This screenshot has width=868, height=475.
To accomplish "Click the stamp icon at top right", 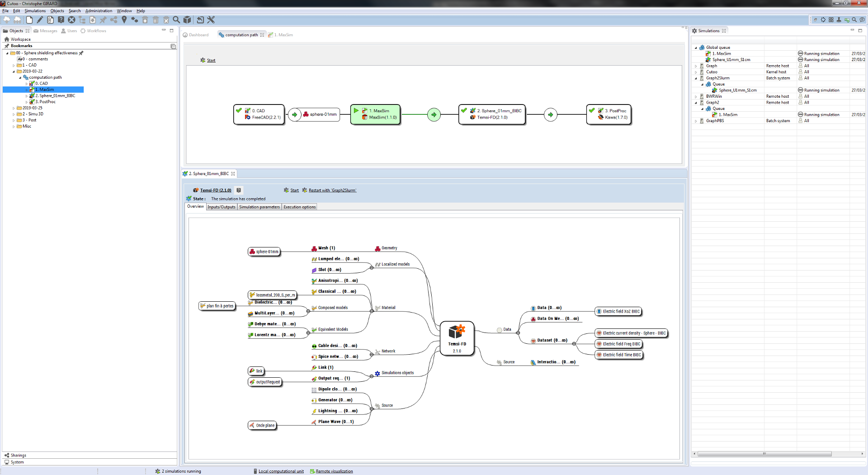I will (839, 20).
